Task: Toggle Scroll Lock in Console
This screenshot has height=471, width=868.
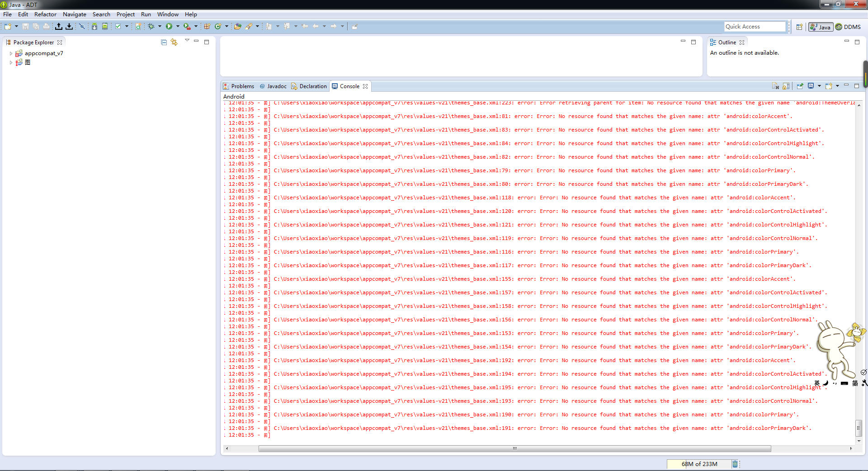Action: (786, 86)
